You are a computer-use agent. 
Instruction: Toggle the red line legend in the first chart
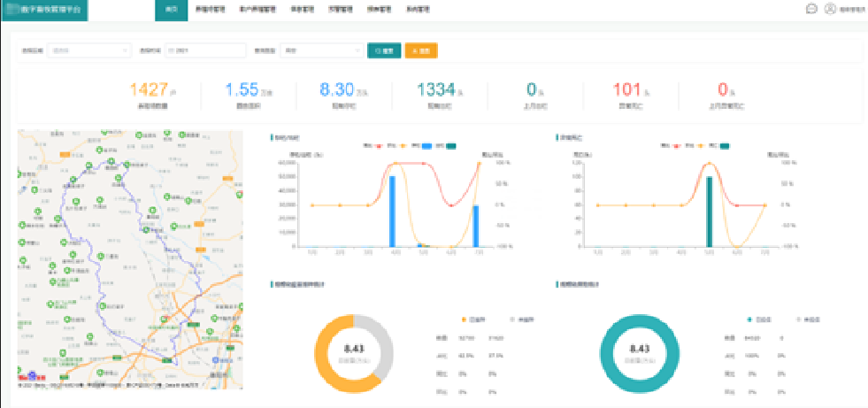click(373, 146)
